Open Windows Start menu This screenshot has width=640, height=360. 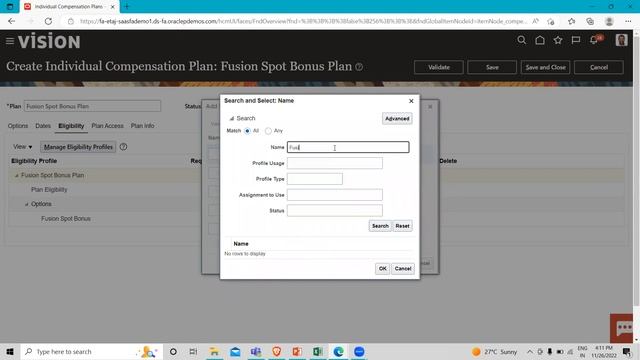(x=10, y=351)
